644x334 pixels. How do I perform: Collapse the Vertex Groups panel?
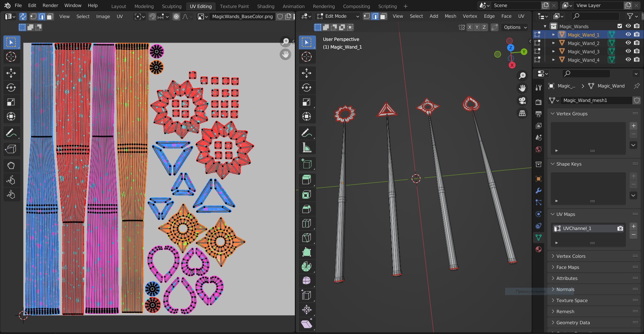(x=552, y=114)
